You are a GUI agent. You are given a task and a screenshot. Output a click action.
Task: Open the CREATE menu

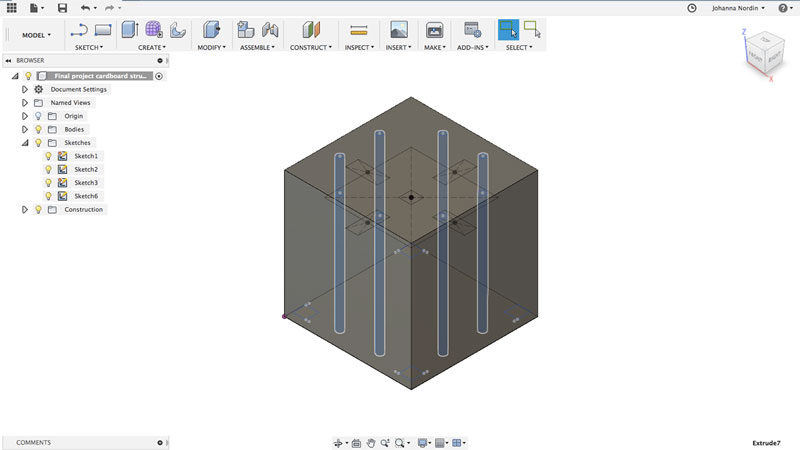click(152, 47)
